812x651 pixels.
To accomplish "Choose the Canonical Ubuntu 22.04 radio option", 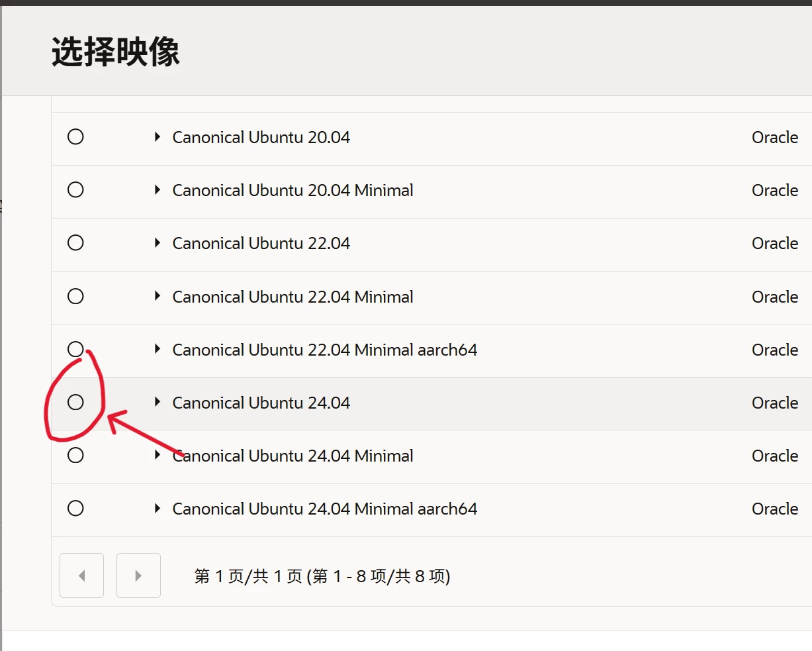I will (75, 243).
